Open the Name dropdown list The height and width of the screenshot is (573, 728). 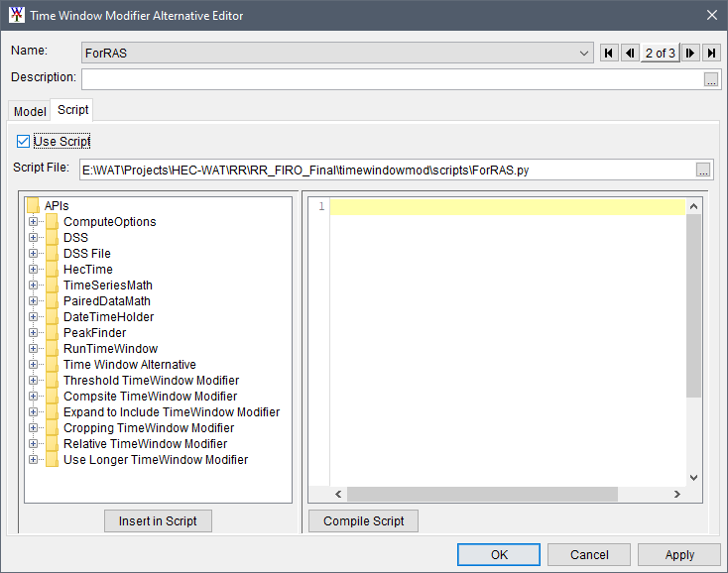click(584, 53)
